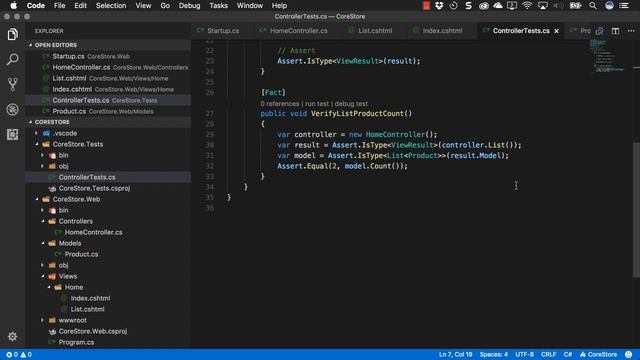640x360 pixels.
Task: Open Wi-Fi status menu
Action: (x=527, y=5)
